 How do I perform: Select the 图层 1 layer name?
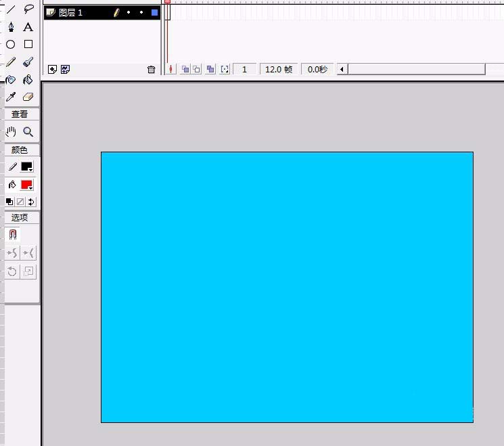[71, 13]
